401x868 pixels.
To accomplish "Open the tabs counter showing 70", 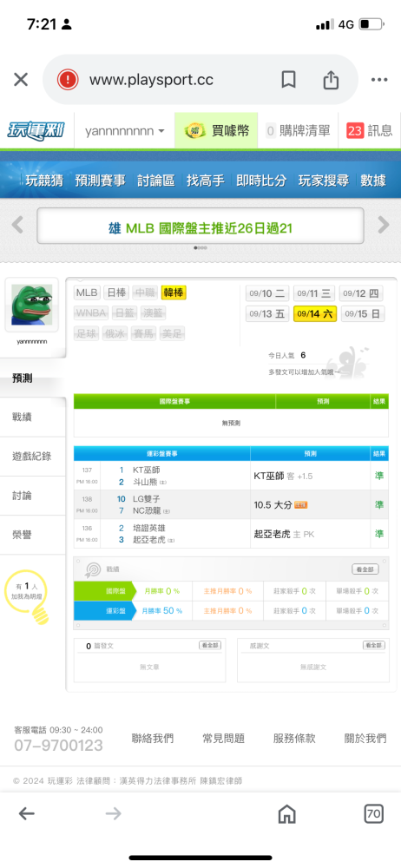I will 374,814.
